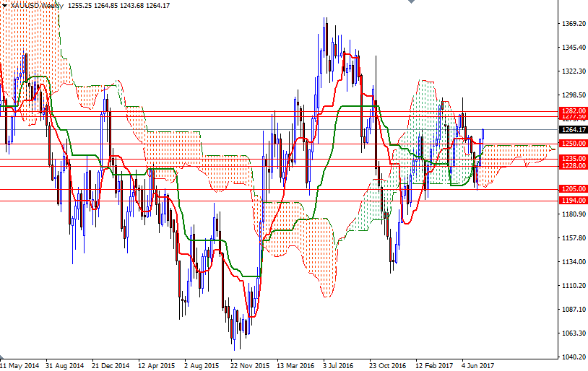Click the 1180.90 price scale value
This screenshot has width=588, height=371.
[574, 214]
